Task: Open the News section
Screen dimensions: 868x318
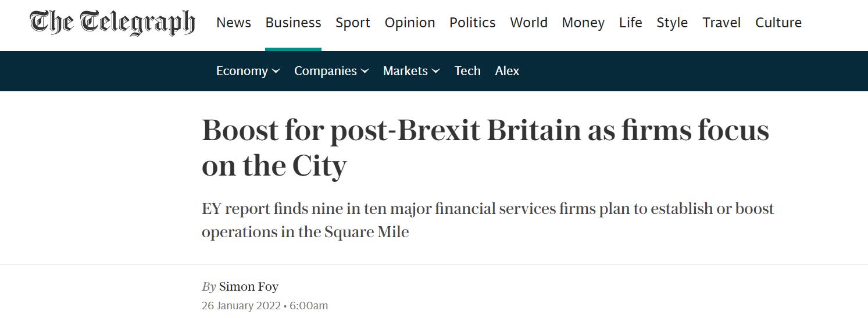Action: (x=234, y=23)
